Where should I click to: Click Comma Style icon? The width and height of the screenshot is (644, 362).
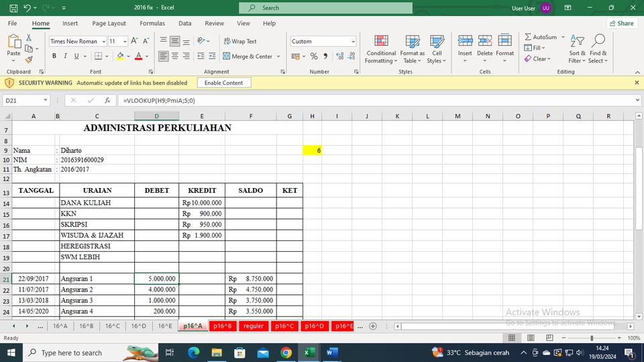325,56
